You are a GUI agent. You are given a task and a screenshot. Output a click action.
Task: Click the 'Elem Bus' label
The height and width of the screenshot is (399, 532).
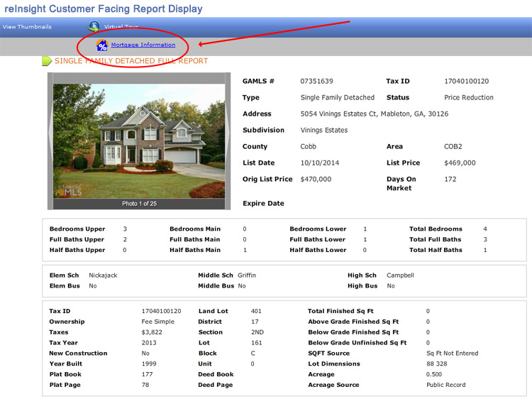[x=65, y=286]
